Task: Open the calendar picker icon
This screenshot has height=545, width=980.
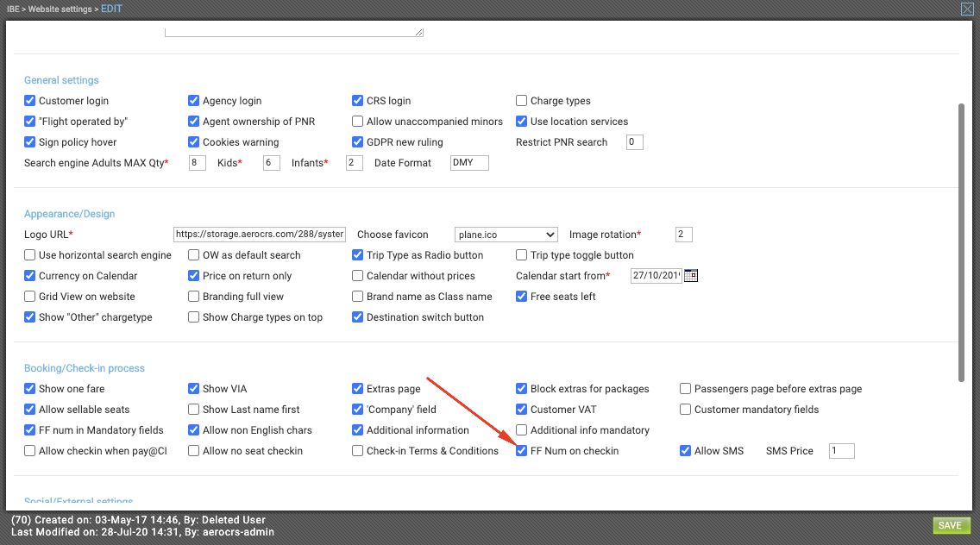Action: [691, 276]
